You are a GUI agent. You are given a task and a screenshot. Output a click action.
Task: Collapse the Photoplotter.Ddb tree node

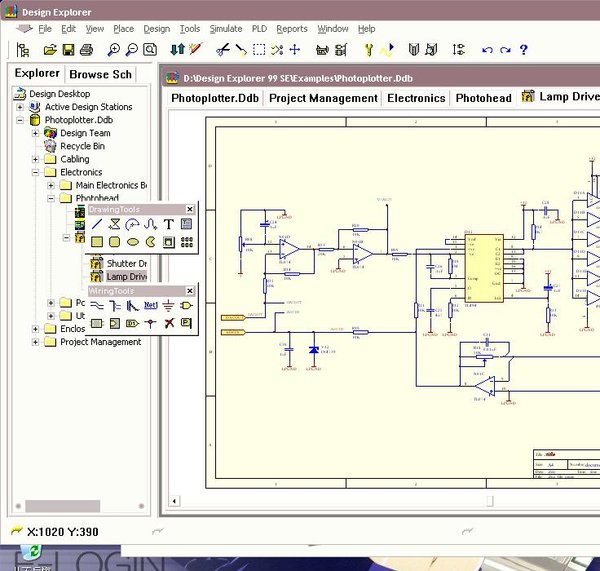pos(20,120)
